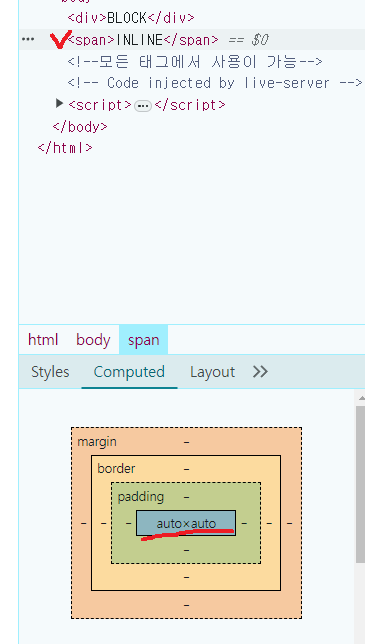Select the closing html tag
365x644 pixels.
65,147
